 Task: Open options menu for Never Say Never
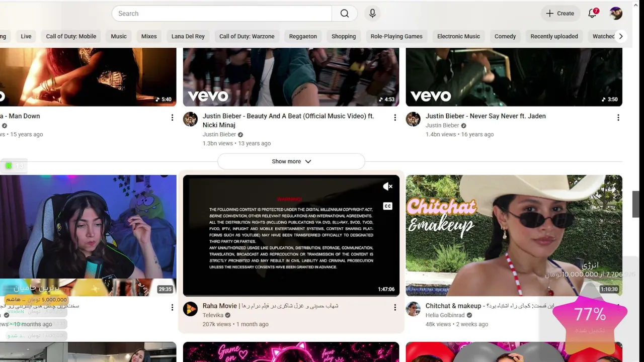[x=618, y=118]
